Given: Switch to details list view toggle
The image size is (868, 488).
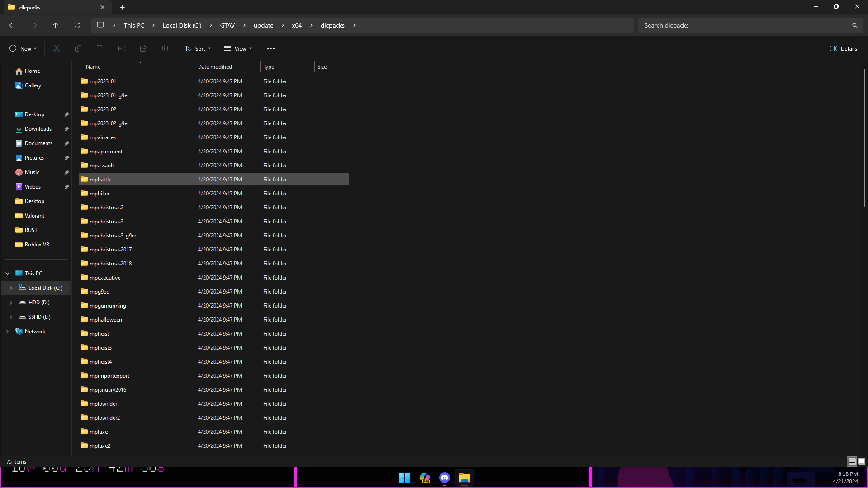Looking at the screenshot, I should [x=852, y=461].
